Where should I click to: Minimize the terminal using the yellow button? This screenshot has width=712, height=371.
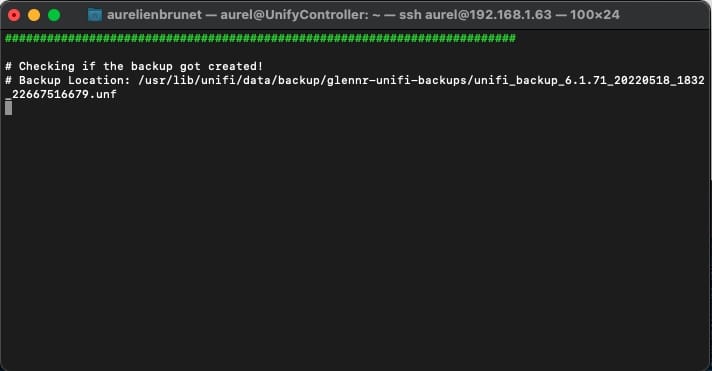[x=34, y=15]
